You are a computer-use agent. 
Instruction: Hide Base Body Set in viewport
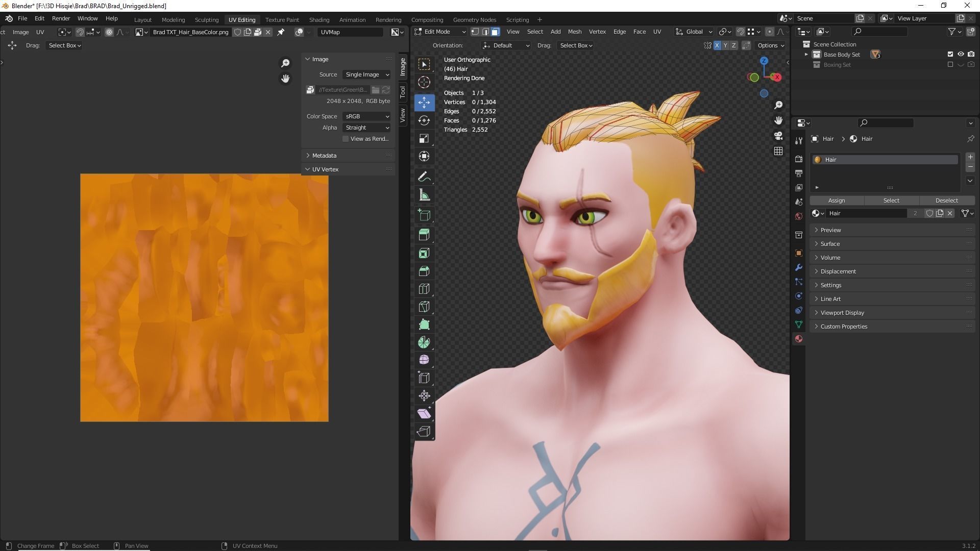click(961, 54)
